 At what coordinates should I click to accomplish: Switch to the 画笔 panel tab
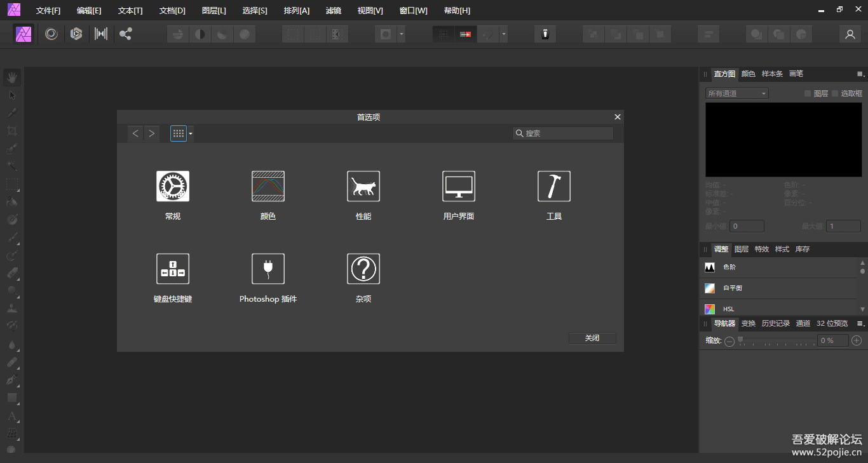coord(796,74)
